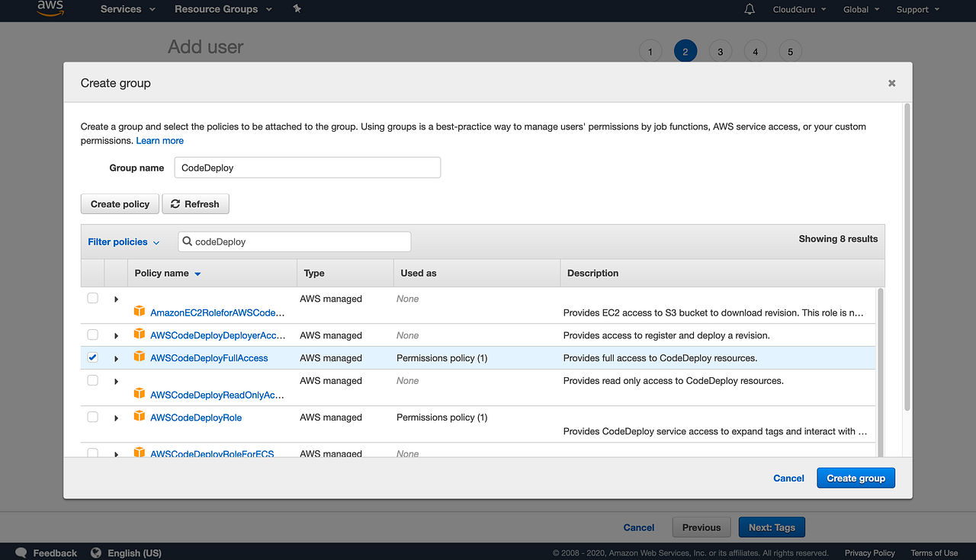
Task: Click the search magnifier in filter box
Action: [x=188, y=242]
